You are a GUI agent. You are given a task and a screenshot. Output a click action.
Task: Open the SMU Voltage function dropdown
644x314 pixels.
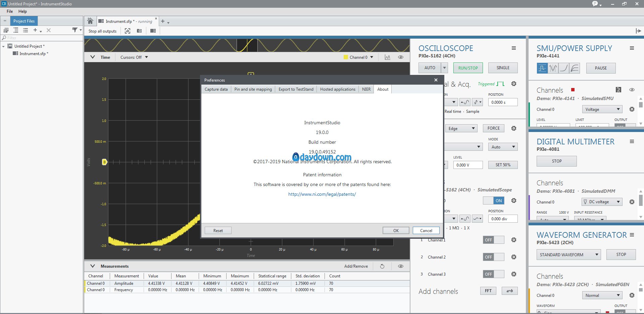click(602, 109)
